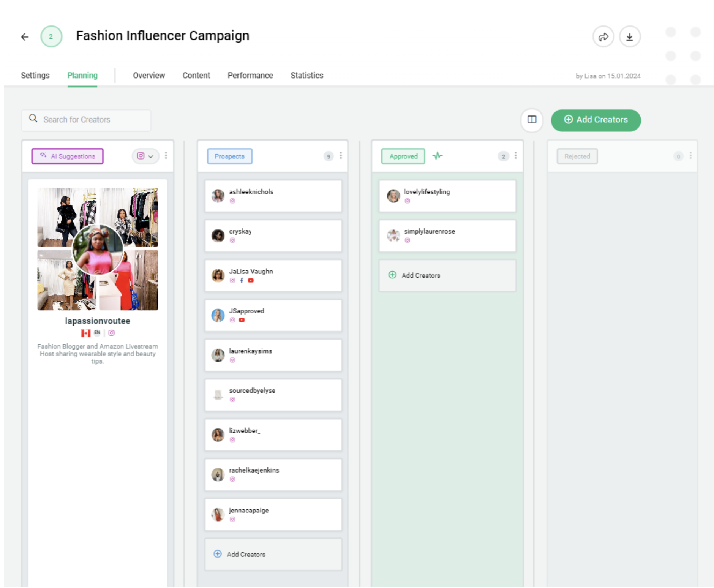Click the green Add Creators button
Viewport: 714px width, 588px height.
point(596,120)
